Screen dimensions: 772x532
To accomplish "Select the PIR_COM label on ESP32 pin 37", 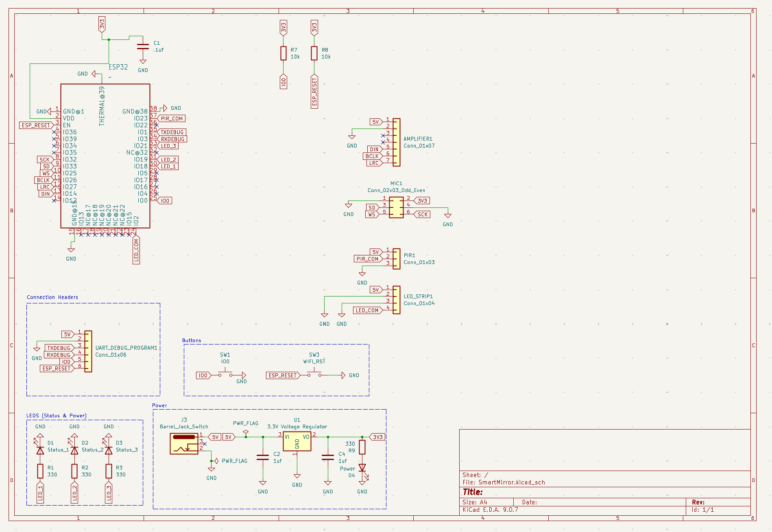I will tap(171, 118).
